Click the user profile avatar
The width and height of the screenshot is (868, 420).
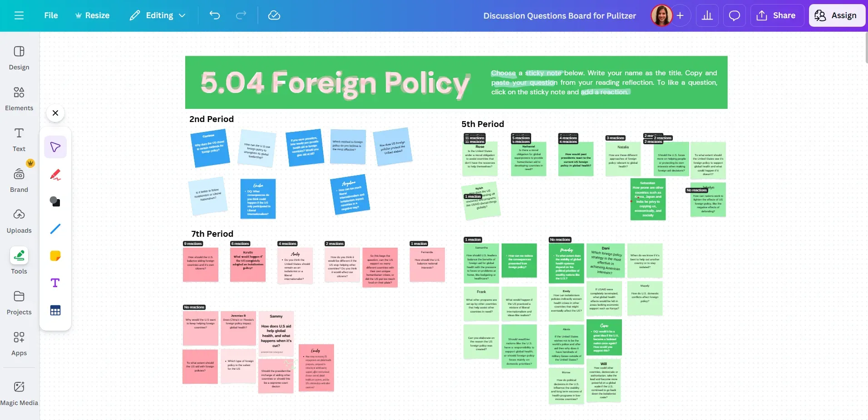[661, 15]
